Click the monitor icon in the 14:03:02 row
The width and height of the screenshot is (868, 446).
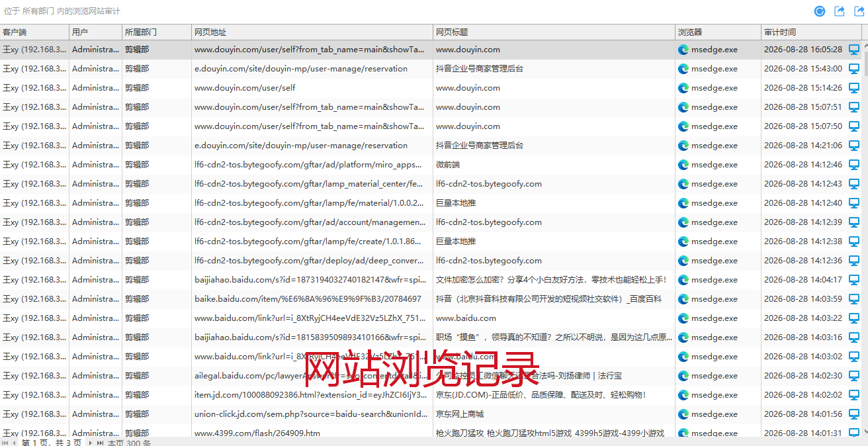(x=854, y=357)
